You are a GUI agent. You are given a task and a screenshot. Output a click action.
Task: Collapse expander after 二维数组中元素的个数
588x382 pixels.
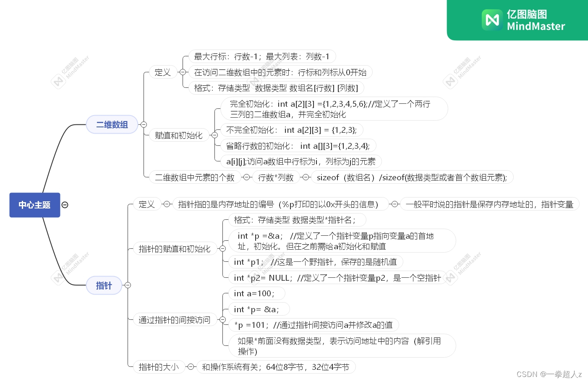pos(246,177)
